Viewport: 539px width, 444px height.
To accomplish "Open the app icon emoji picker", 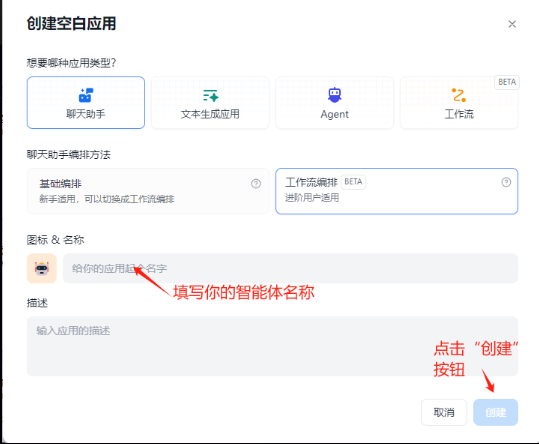I will tap(42, 268).
